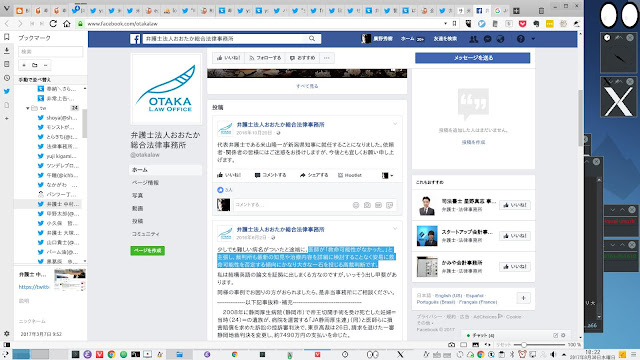The image size is (640, 360).
Task: Like the スタートアップ会計事務所 suggested page
Action: (x=515, y=236)
